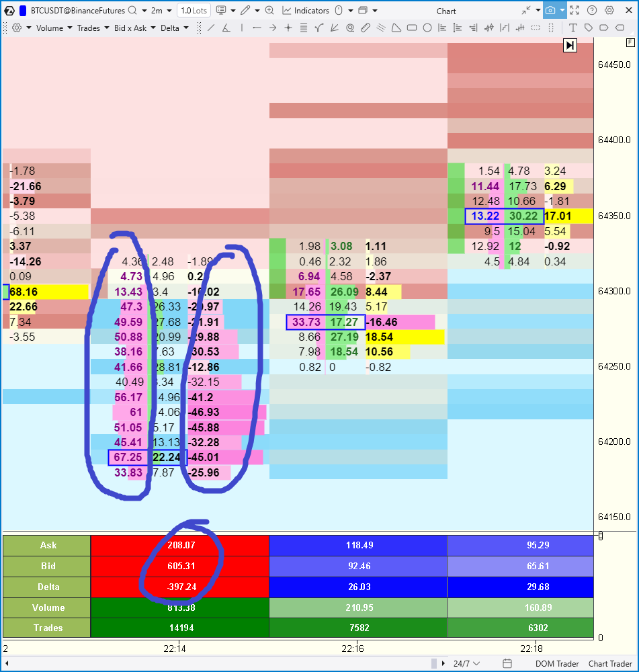Toggle fullscreen expand mode
Image resolution: width=639 pixels, height=672 pixels.
click(x=574, y=11)
